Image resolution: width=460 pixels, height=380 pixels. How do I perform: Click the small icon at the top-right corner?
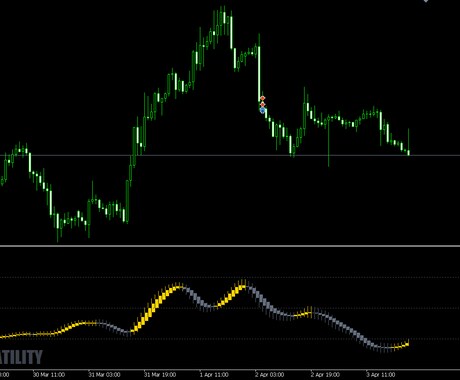pos(426,1)
